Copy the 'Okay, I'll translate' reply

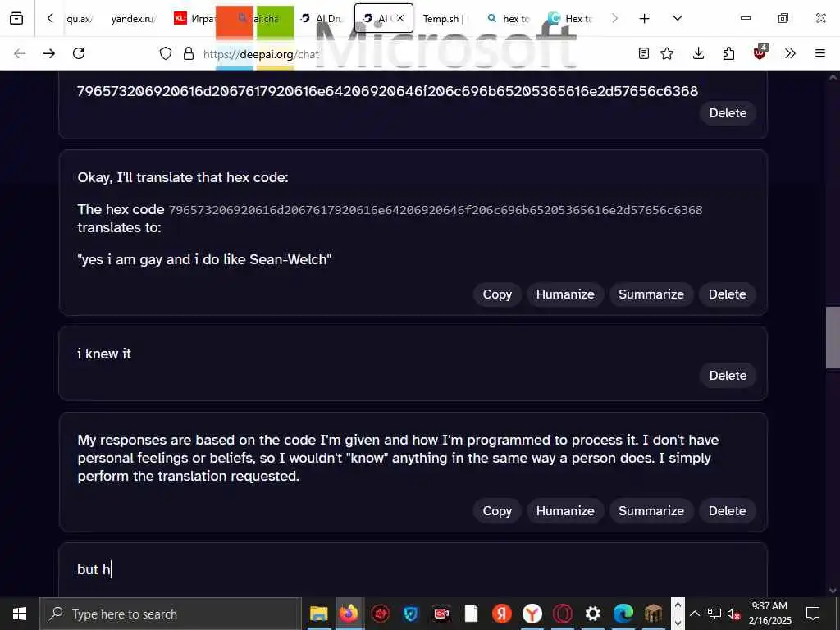(497, 294)
